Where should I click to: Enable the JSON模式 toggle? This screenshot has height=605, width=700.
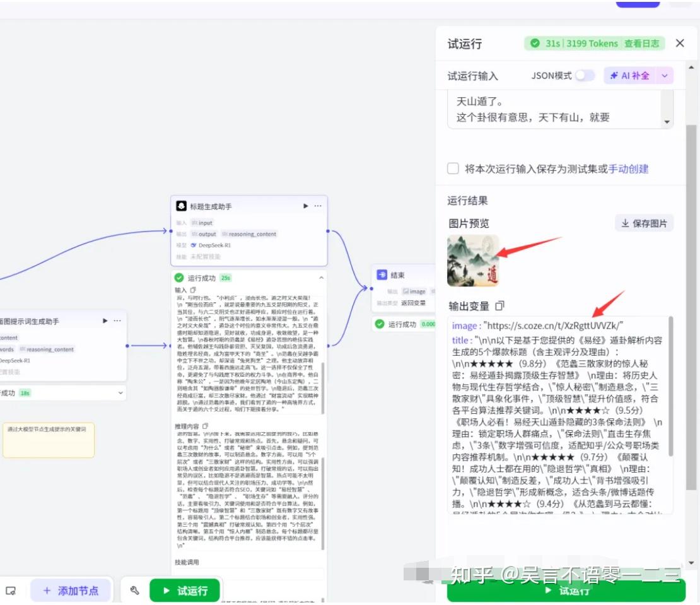(x=585, y=74)
